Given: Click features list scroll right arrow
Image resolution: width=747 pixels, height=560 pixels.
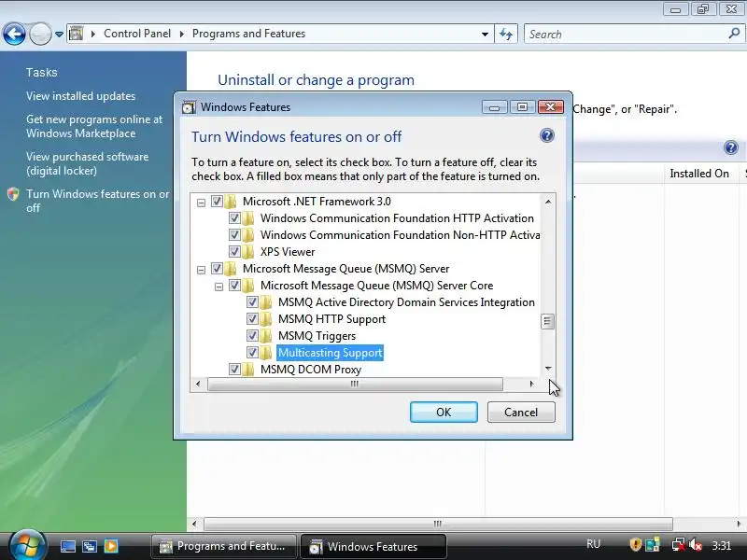Looking at the screenshot, I should pos(531,384).
